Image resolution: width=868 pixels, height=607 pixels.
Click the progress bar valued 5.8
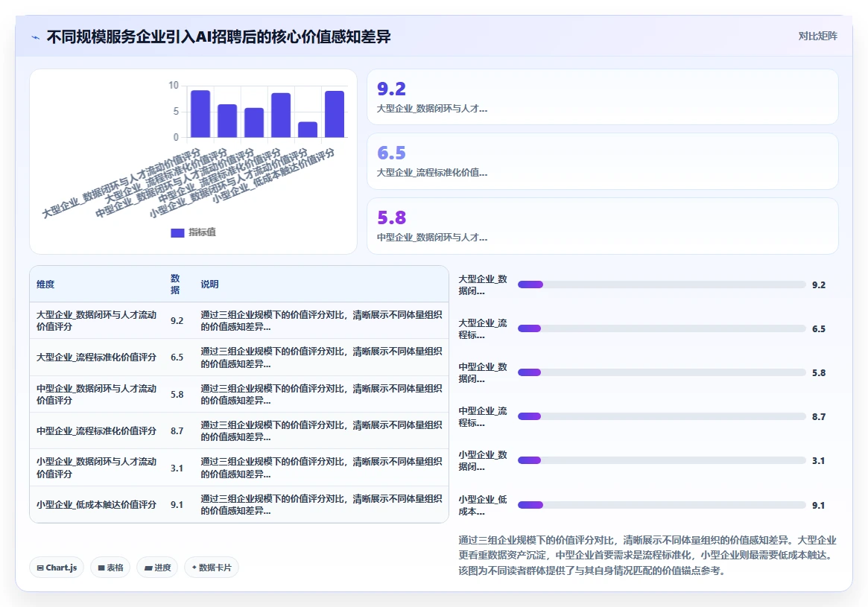point(662,372)
